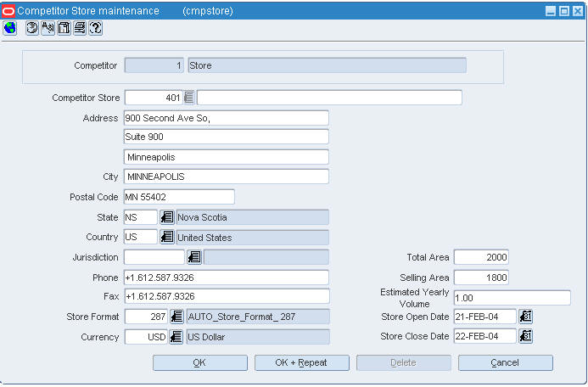Viewport: 588px width, 387px height.
Task: Click the State code field NS
Action: pos(140,217)
